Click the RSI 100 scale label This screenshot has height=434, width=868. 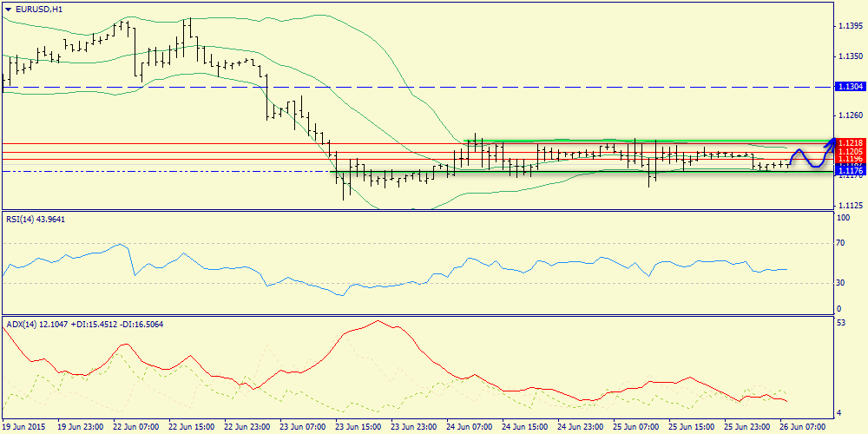845,218
